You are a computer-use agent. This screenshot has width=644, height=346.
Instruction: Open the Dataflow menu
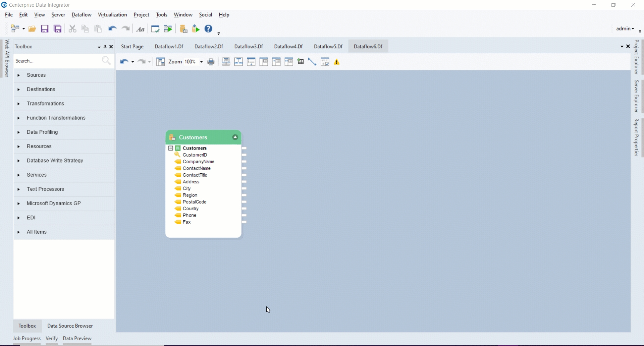82,15
